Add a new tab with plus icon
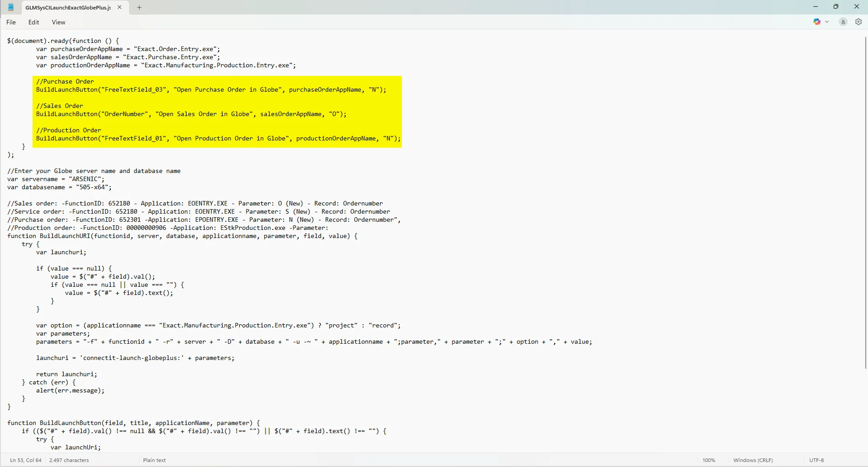 [x=140, y=7]
